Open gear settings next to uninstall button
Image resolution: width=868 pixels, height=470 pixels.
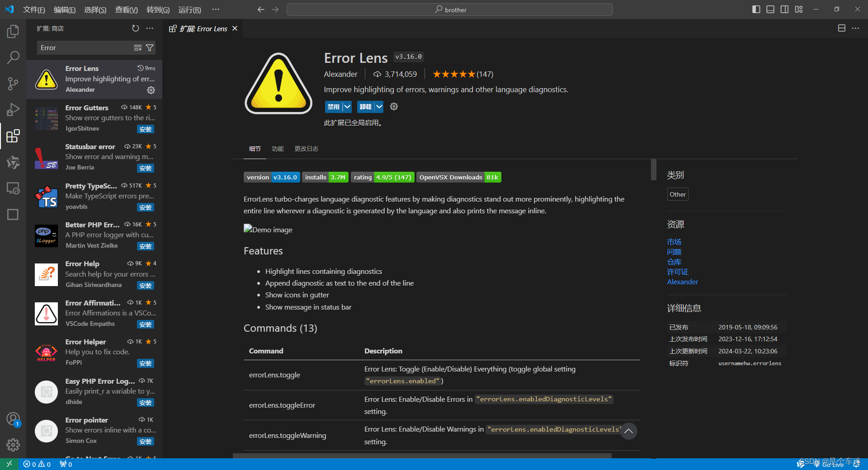point(394,107)
